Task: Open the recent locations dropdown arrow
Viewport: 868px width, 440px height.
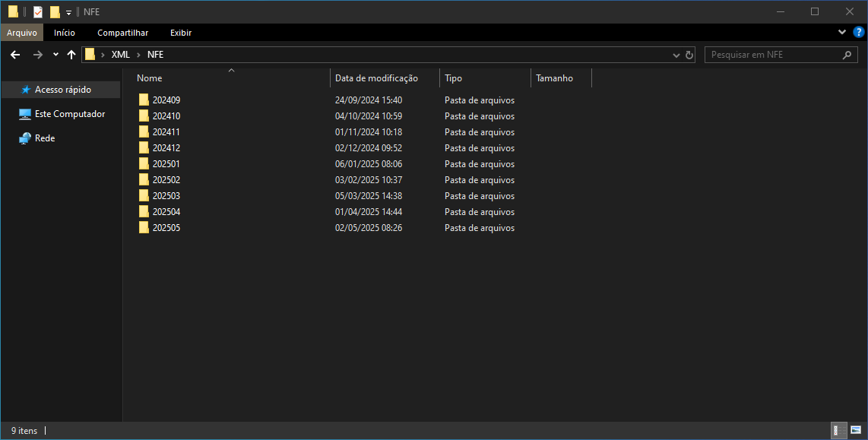Action: click(55, 55)
